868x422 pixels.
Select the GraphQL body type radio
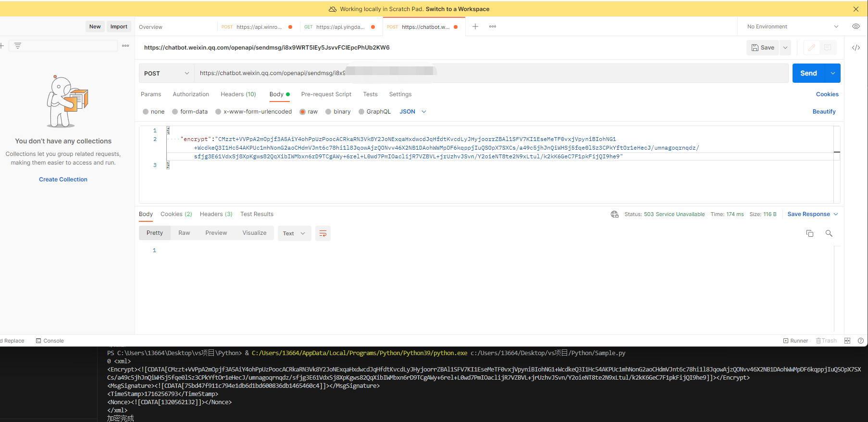tap(361, 112)
